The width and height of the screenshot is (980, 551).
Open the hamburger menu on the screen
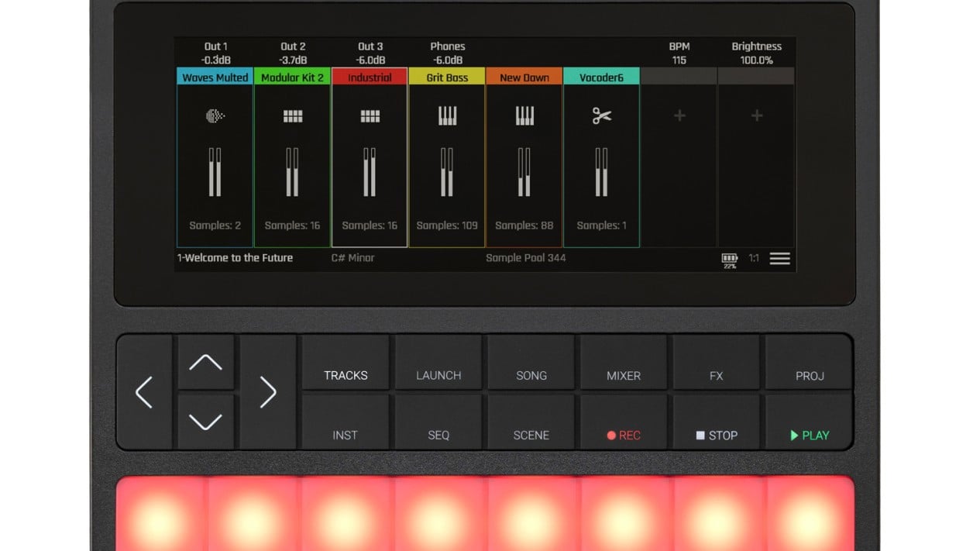tap(780, 258)
